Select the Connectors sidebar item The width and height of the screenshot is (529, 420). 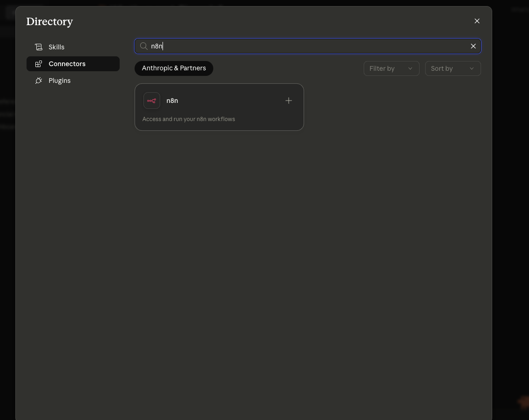pos(73,64)
